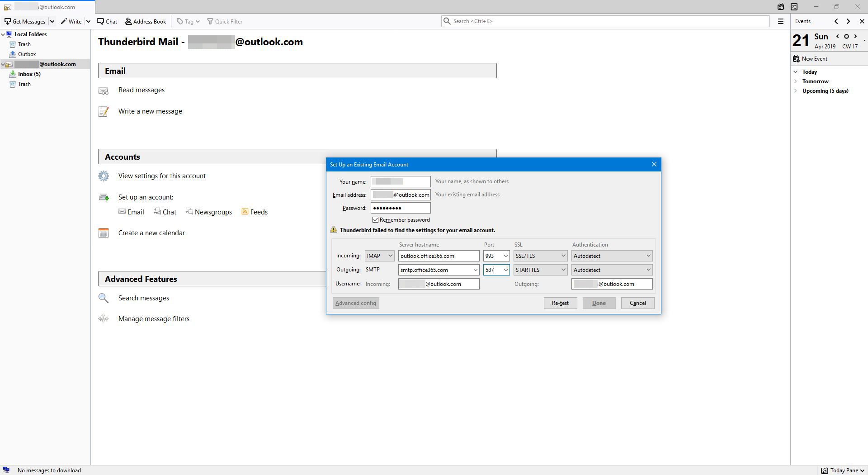Set up a new Email account
The height and width of the screenshot is (475, 868).
[131, 212]
